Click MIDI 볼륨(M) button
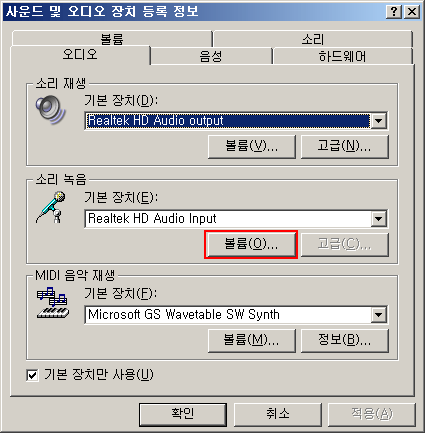 (x=252, y=340)
